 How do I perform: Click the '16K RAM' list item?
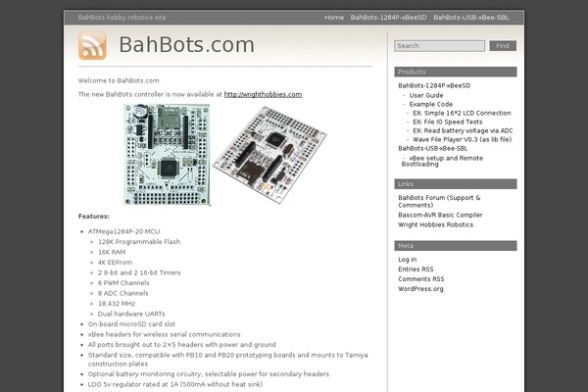tap(112, 252)
